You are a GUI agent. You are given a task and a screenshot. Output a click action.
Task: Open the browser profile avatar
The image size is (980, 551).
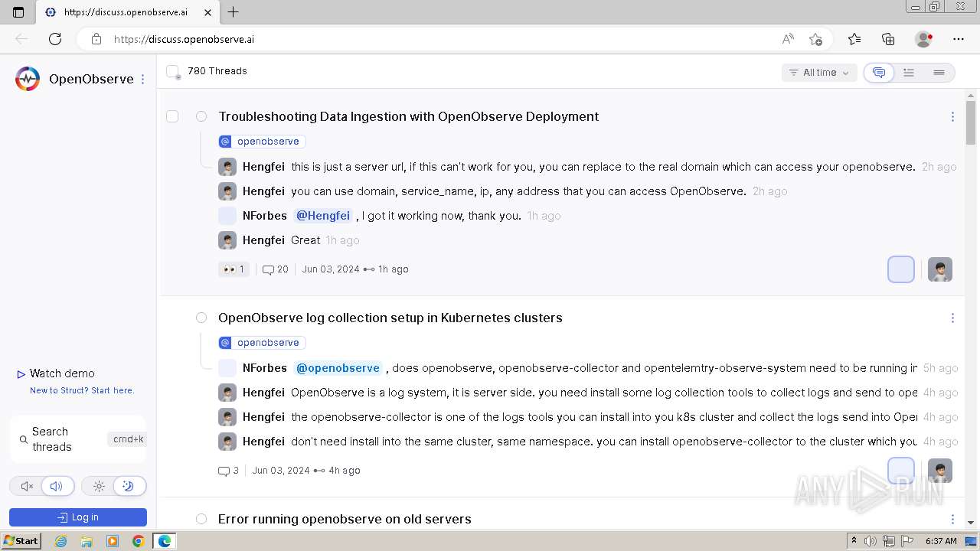click(x=923, y=39)
